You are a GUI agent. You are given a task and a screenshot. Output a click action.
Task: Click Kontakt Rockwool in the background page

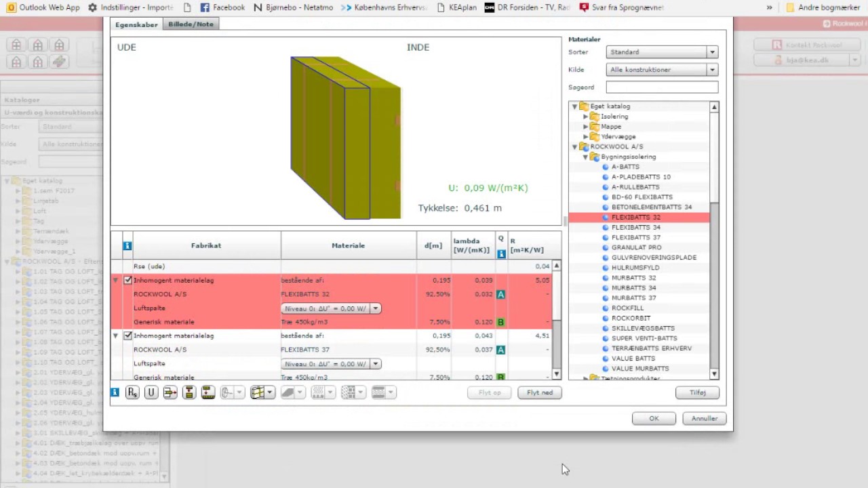pos(808,45)
